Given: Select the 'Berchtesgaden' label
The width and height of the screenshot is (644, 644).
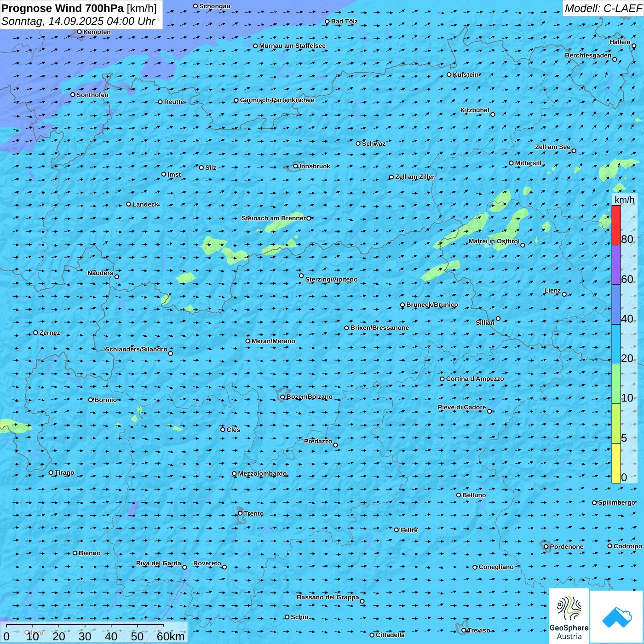Looking at the screenshot, I should (x=588, y=55).
